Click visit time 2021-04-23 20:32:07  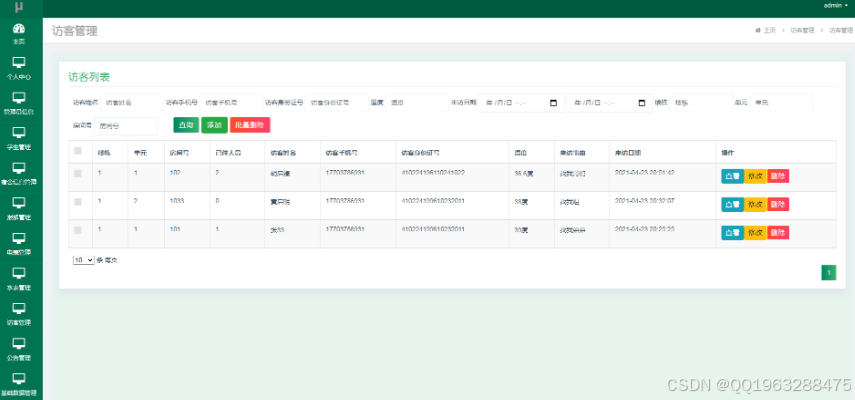click(x=645, y=201)
